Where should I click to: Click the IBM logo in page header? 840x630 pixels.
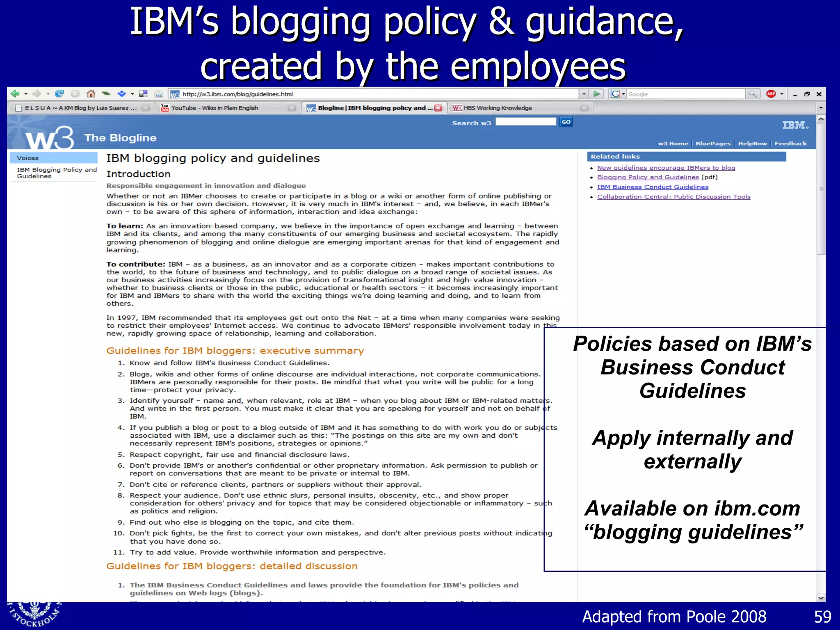(x=795, y=125)
